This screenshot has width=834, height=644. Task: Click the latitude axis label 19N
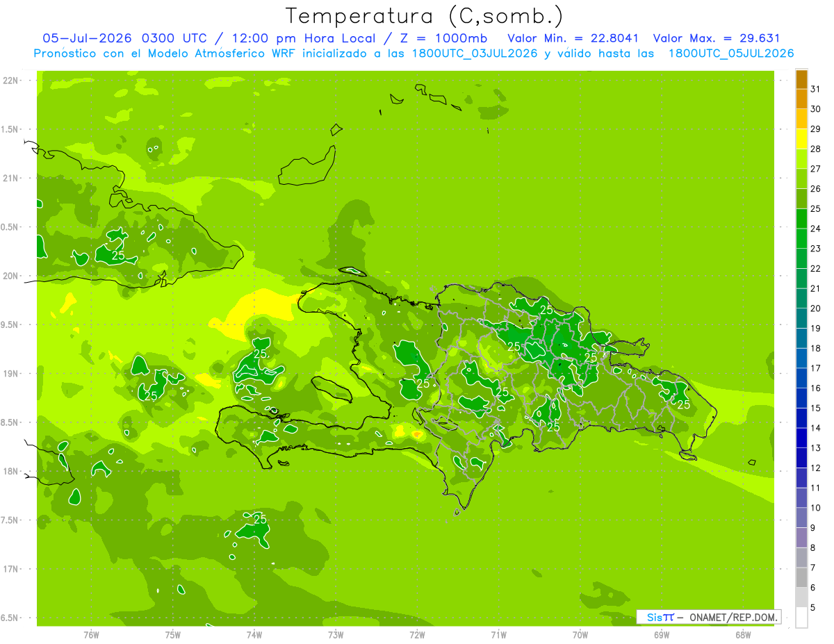pos(11,373)
